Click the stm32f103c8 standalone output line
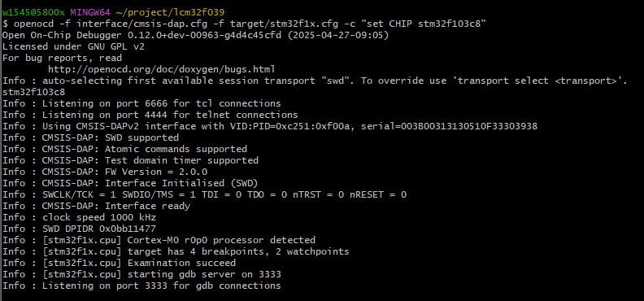644x301 pixels. (33, 92)
